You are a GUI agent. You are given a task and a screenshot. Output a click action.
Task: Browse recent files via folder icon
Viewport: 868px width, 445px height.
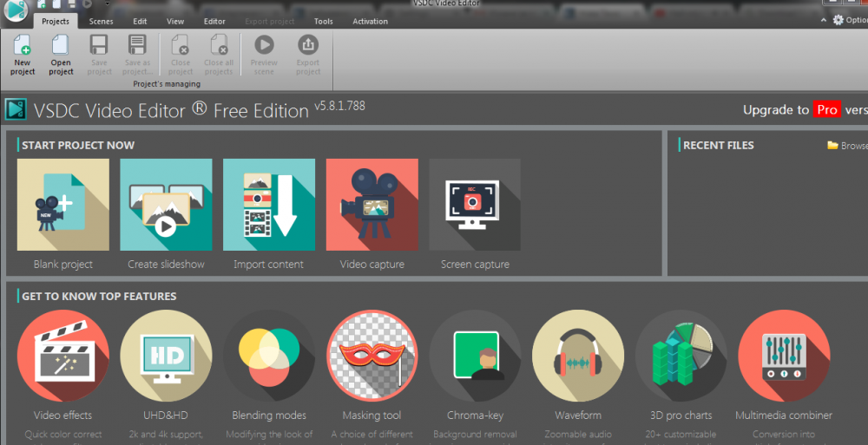point(832,145)
